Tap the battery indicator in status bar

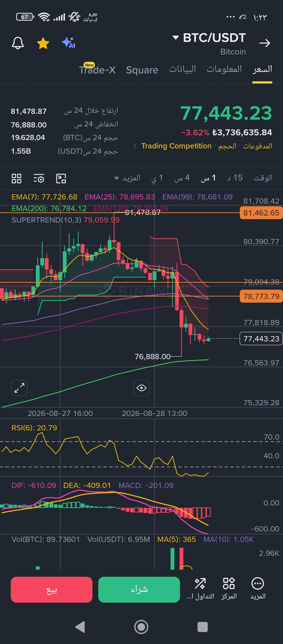[25, 17]
